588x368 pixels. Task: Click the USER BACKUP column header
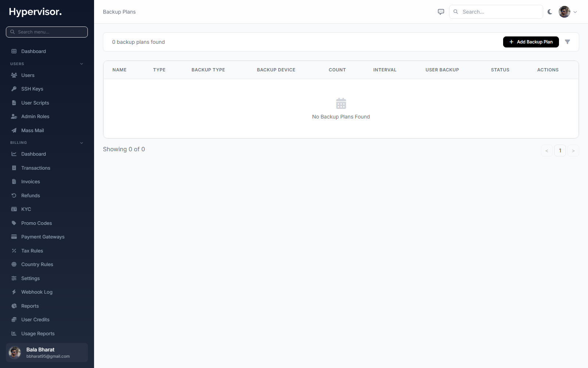point(442,70)
